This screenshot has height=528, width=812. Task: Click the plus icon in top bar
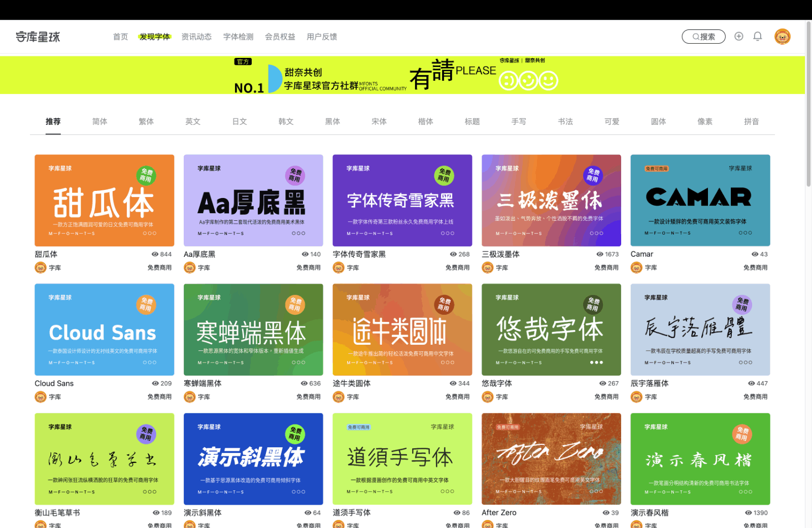click(x=738, y=37)
